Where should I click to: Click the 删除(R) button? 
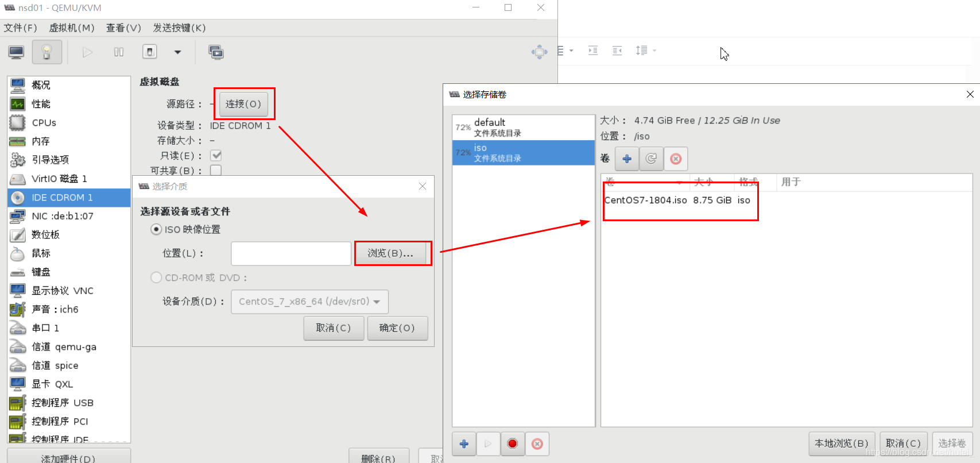point(379,457)
